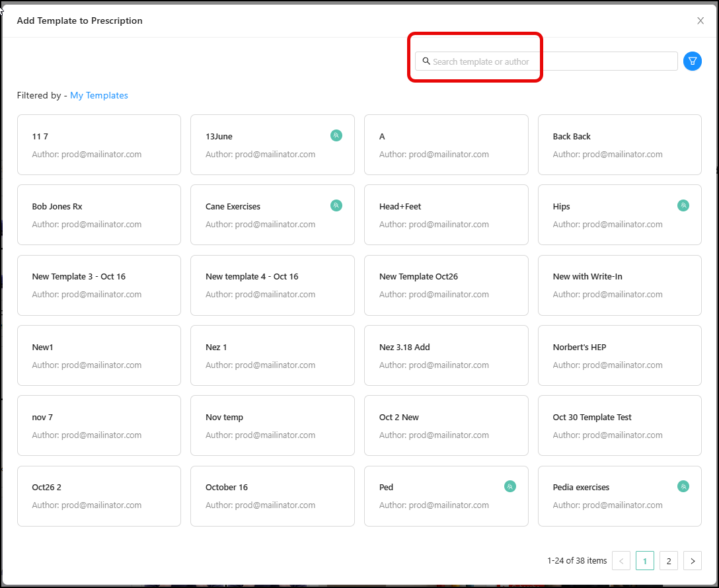Click the magnifier icon in search box
The image size is (719, 588).
[x=426, y=61]
